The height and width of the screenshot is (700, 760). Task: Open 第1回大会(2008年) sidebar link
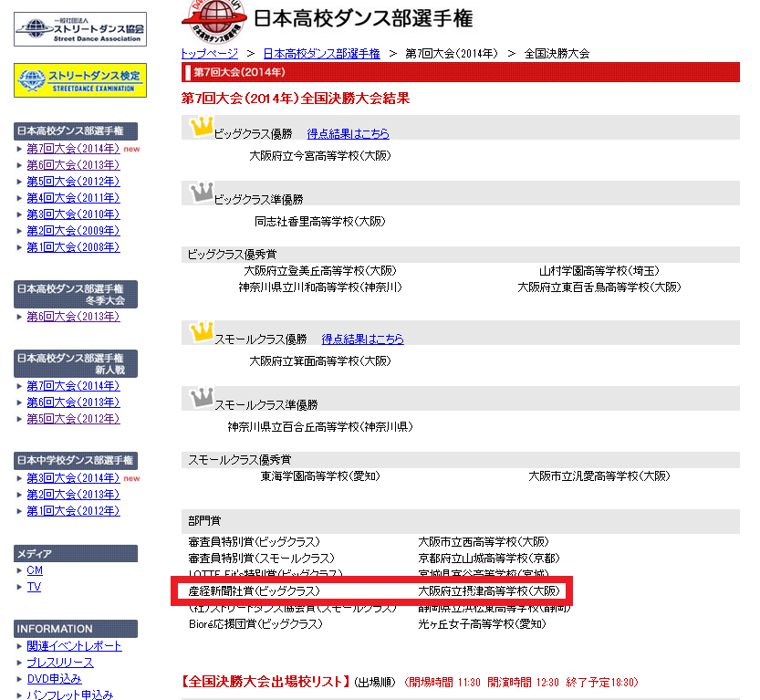pyautogui.click(x=73, y=247)
